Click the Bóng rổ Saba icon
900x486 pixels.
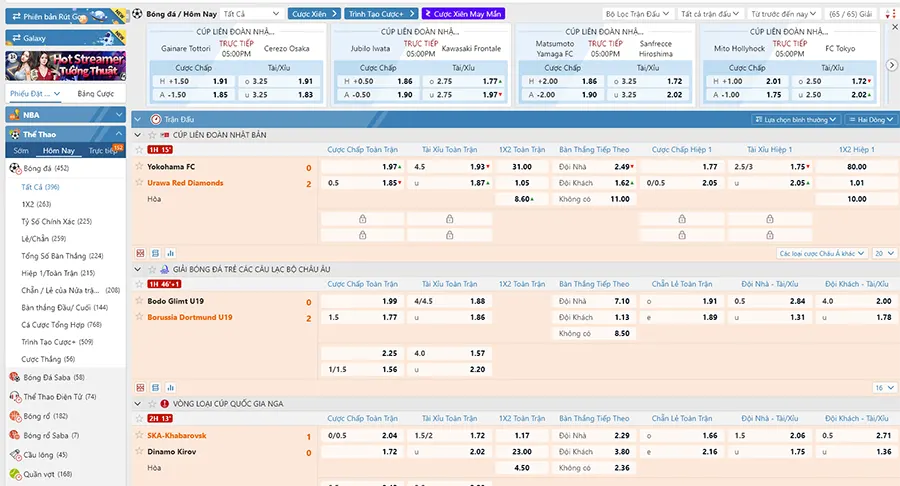click(15, 436)
